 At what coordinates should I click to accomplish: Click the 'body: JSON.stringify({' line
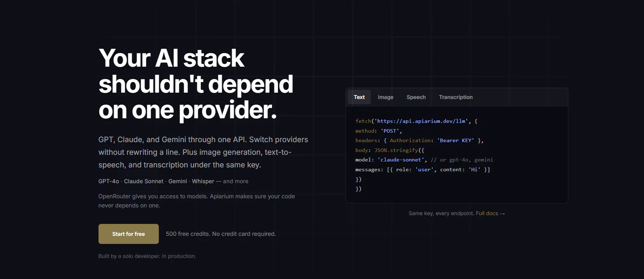pos(390,150)
